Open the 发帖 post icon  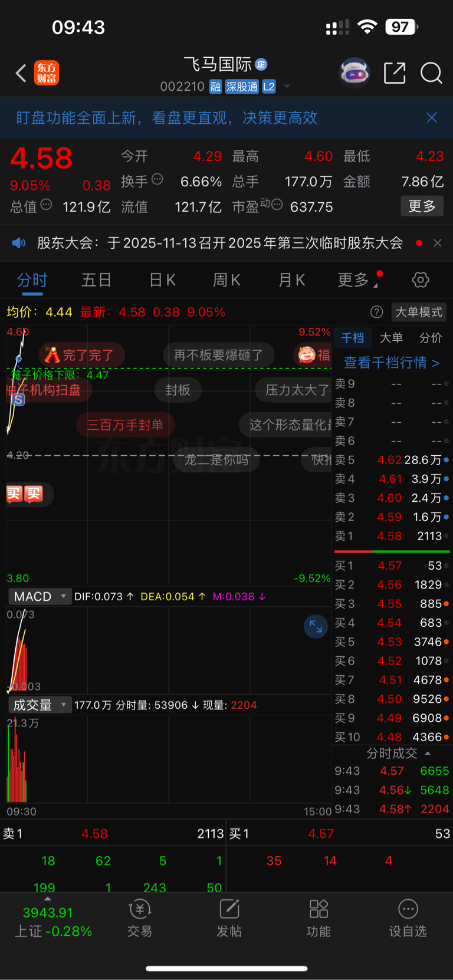click(229, 918)
